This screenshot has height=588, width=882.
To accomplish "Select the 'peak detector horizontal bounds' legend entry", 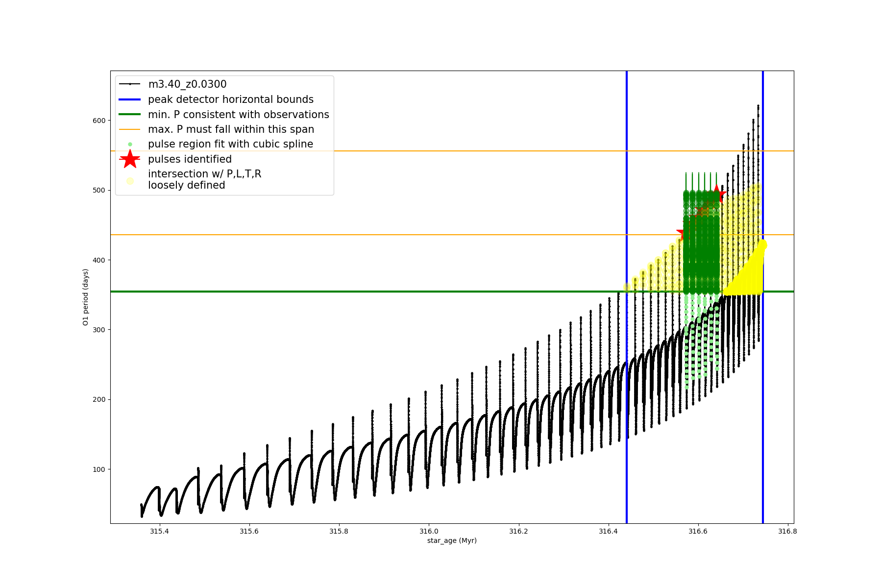I will point(231,99).
